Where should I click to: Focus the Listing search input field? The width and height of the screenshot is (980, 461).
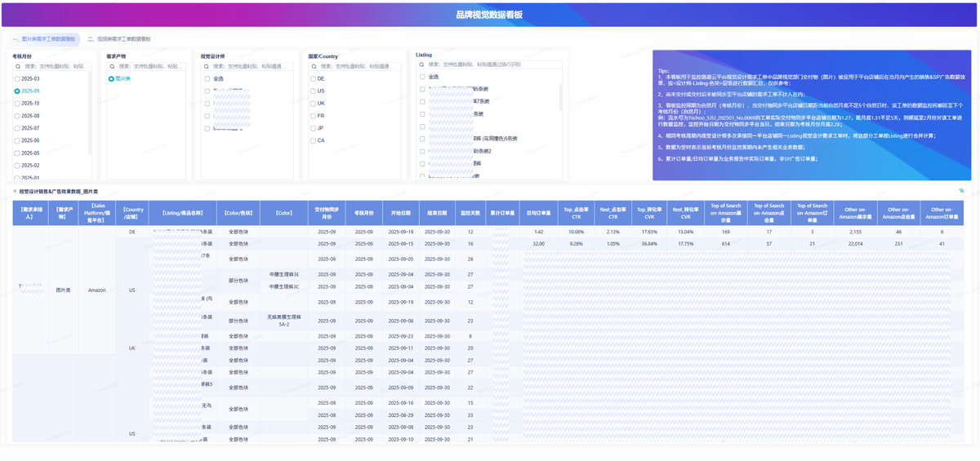[x=490, y=64]
